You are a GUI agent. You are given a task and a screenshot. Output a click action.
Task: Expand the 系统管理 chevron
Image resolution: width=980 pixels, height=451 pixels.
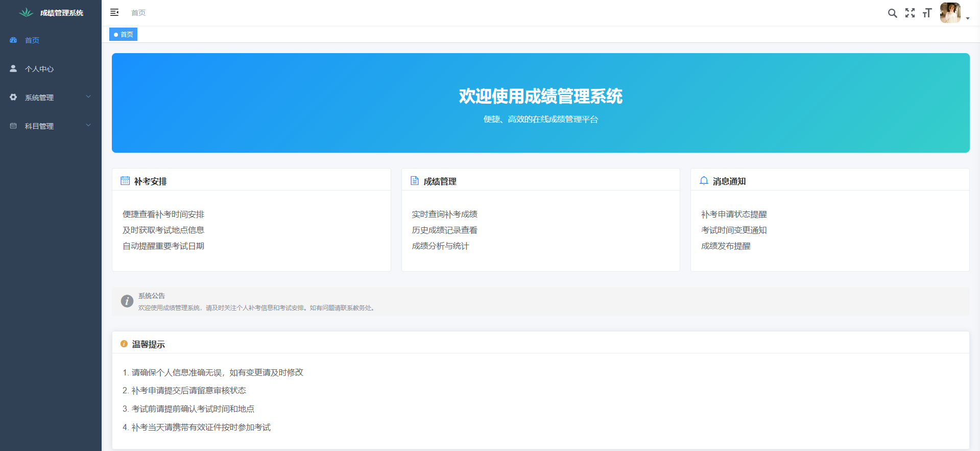coord(88,97)
